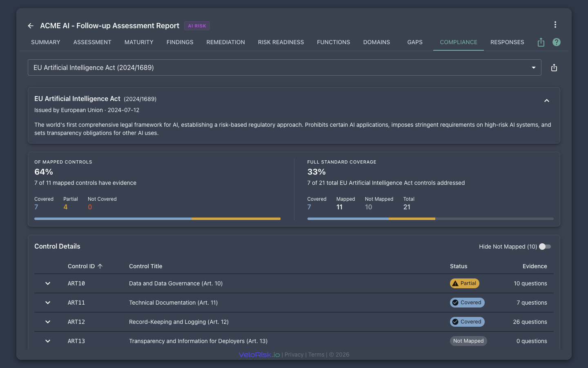Screen dimensions: 588x368
Task: Switch to the Summary tab
Action: [46, 42]
